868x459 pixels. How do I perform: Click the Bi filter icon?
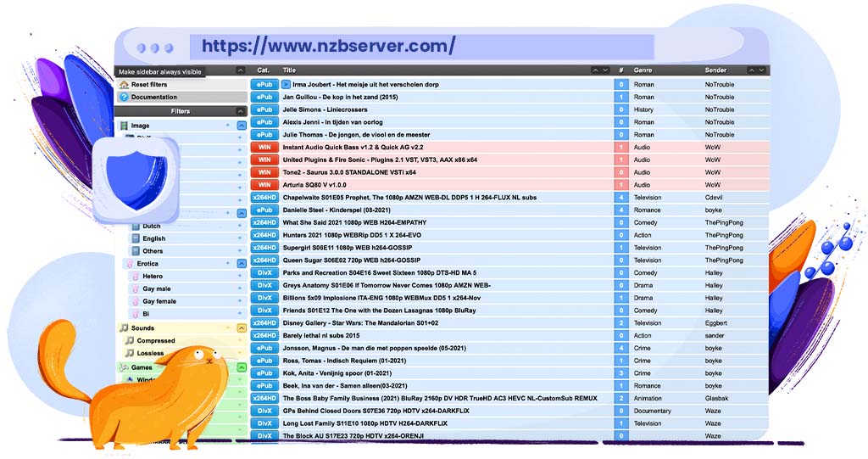point(136,314)
